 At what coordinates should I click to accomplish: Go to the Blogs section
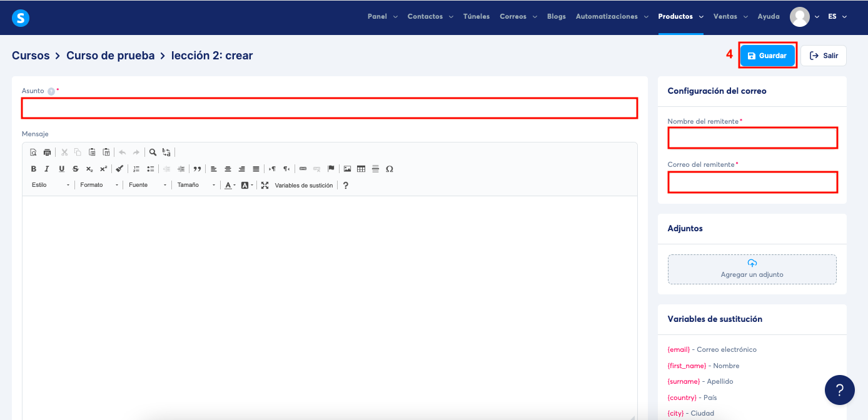[556, 16]
